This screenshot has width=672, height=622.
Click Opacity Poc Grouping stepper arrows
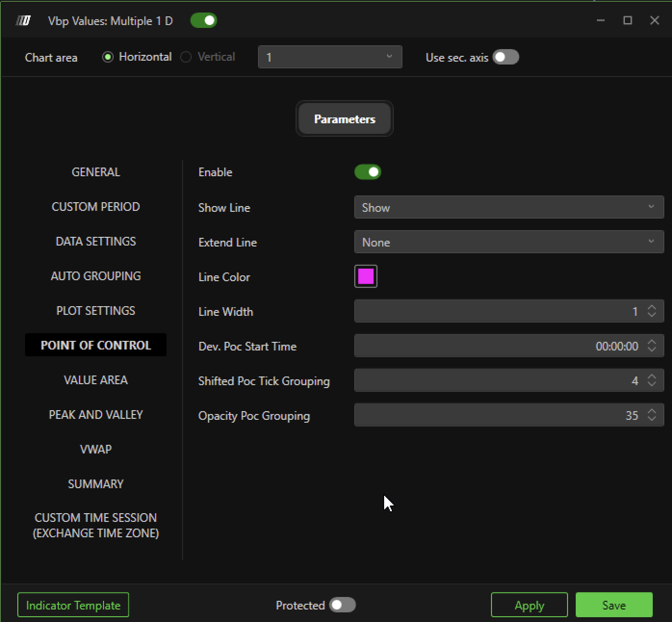coord(651,415)
